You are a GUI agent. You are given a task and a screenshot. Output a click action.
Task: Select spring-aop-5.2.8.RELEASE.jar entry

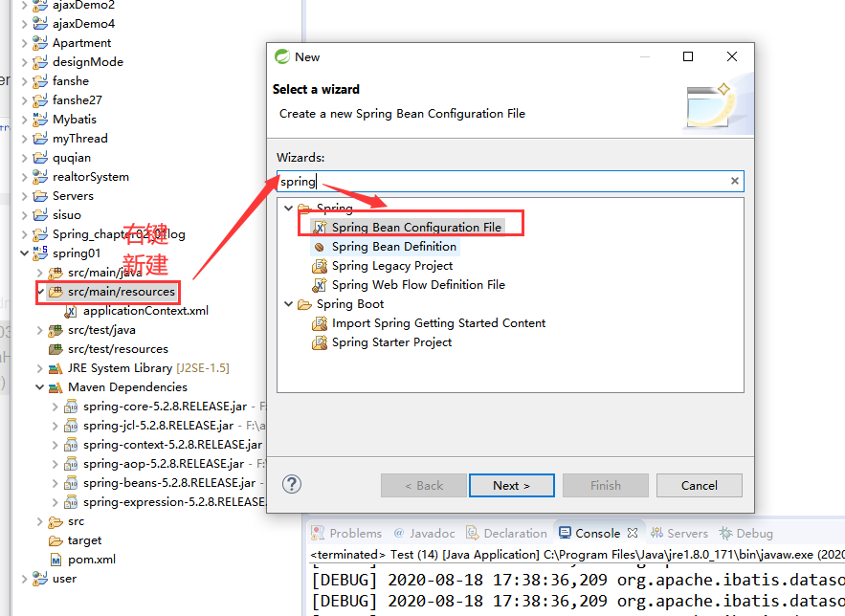point(164,464)
